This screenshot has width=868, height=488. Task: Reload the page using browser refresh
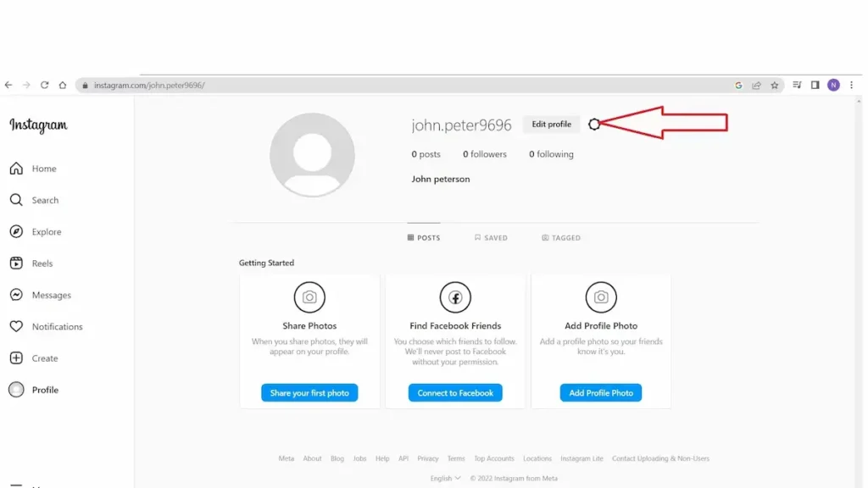tap(45, 86)
